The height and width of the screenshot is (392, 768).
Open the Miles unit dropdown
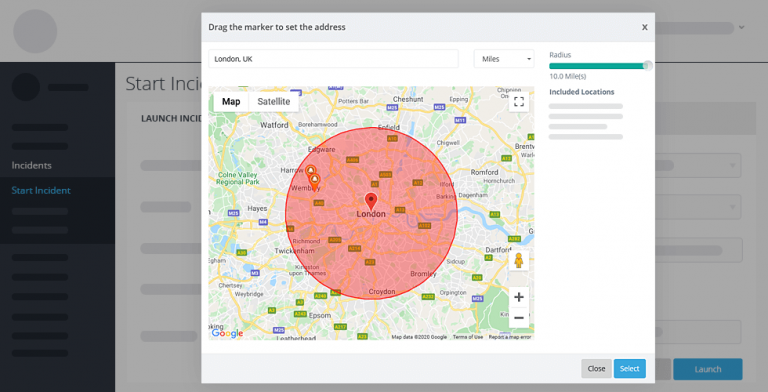[x=504, y=59]
